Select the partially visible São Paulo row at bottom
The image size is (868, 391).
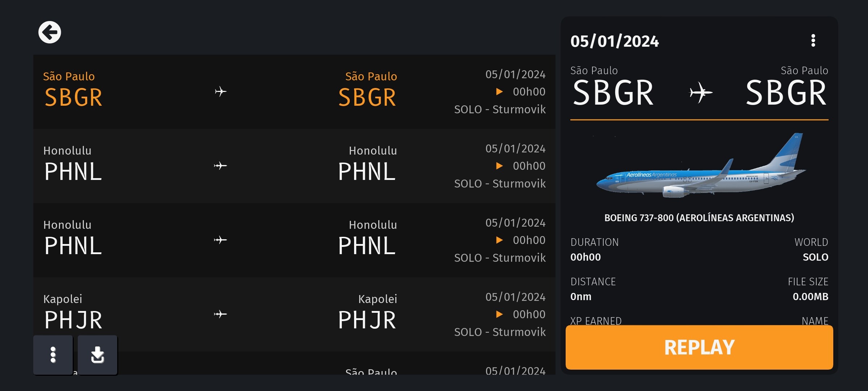(x=294, y=363)
